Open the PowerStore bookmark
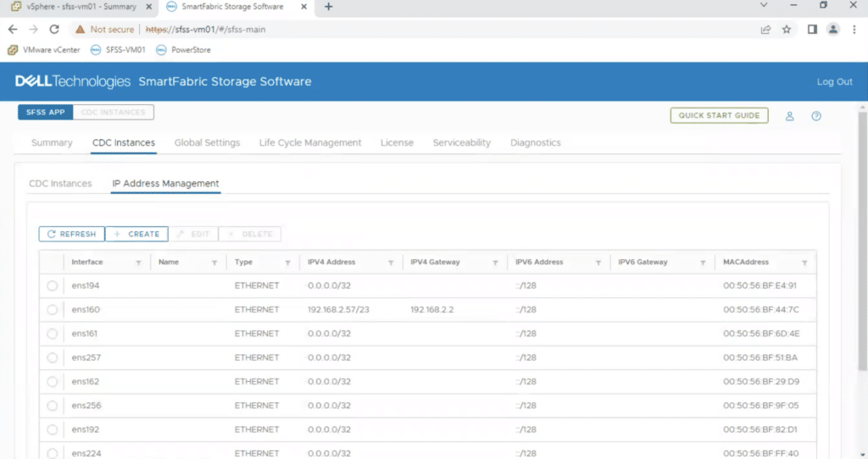Image resolution: width=868 pixels, height=459 pixels. (183, 50)
